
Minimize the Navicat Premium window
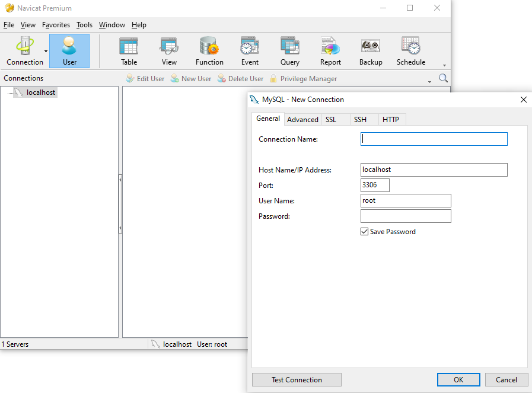pos(383,8)
